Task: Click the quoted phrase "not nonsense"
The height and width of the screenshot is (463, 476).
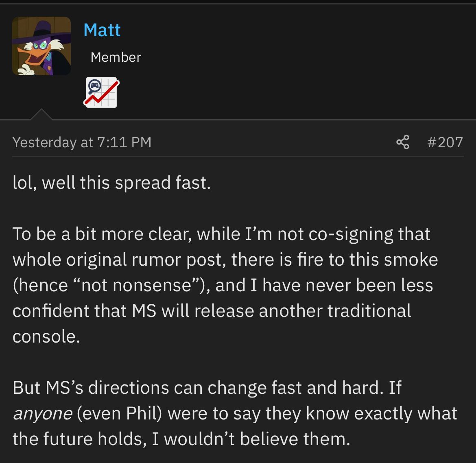Action: pyautogui.click(x=136, y=285)
